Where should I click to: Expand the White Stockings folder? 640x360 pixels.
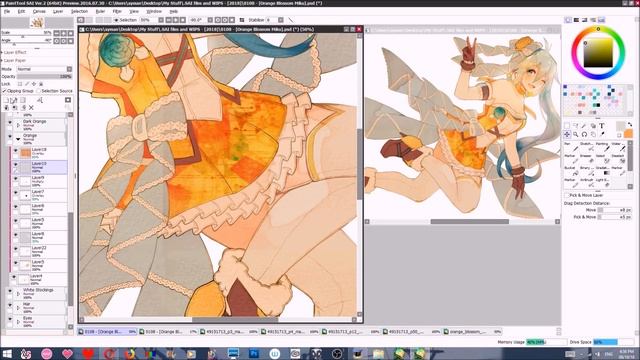(x=18, y=293)
